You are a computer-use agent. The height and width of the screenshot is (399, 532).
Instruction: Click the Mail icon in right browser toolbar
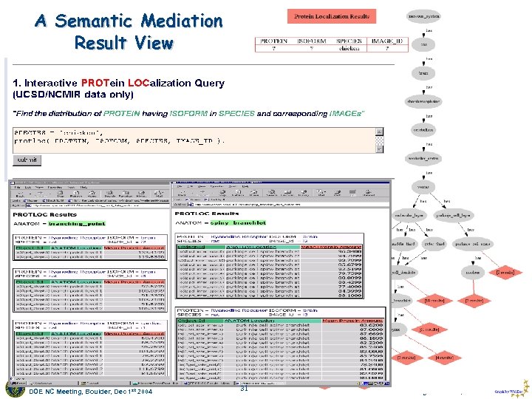tap(321, 193)
